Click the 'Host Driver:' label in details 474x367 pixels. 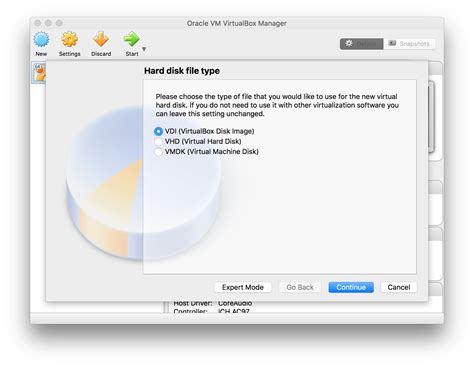point(193,303)
